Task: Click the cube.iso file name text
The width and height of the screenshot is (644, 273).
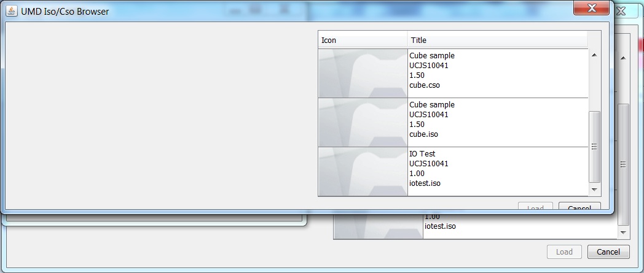Action: tap(423, 134)
